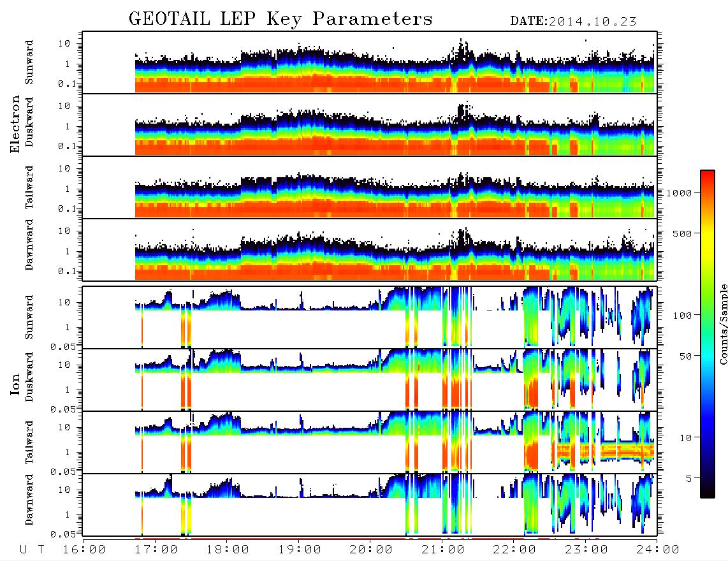
Task: Click the Electron "Tailward" panel label
Action: (29, 187)
